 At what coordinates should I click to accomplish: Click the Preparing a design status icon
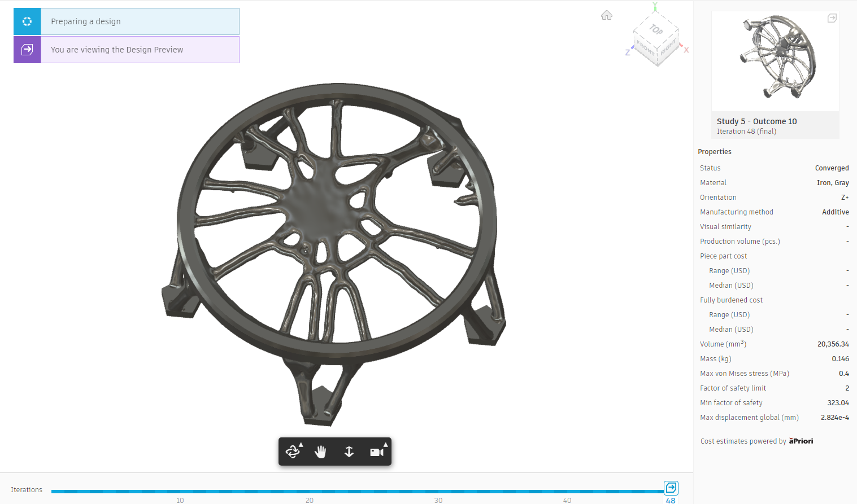click(x=27, y=21)
